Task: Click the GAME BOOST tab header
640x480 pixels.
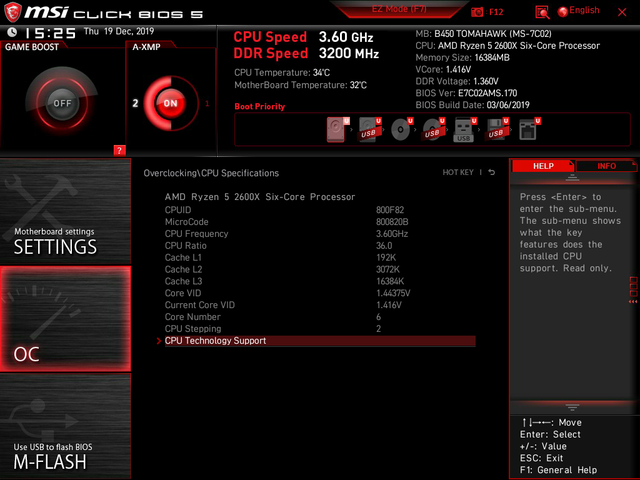Action: tap(32, 47)
